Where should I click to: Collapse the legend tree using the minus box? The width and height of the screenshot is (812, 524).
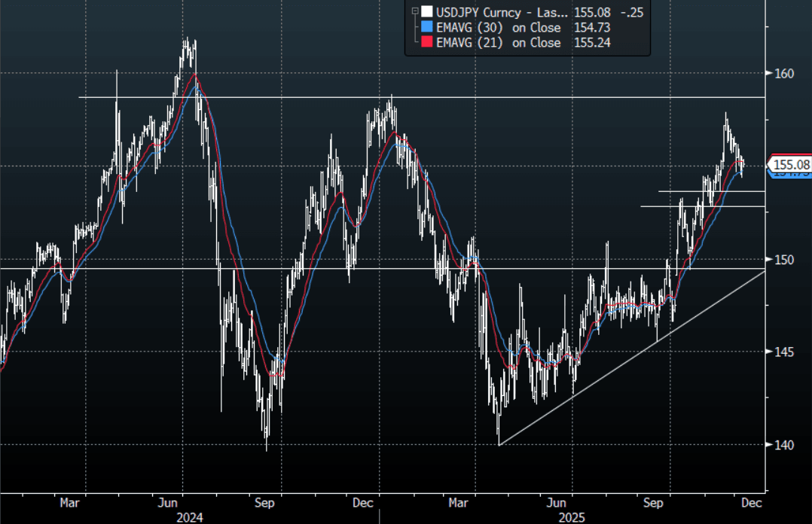pos(414,11)
